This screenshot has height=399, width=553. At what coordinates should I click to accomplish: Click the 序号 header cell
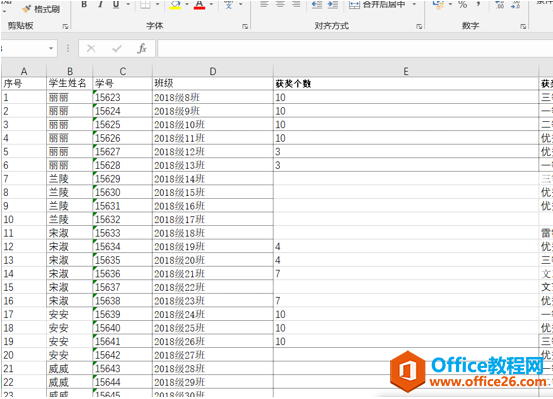(24, 84)
